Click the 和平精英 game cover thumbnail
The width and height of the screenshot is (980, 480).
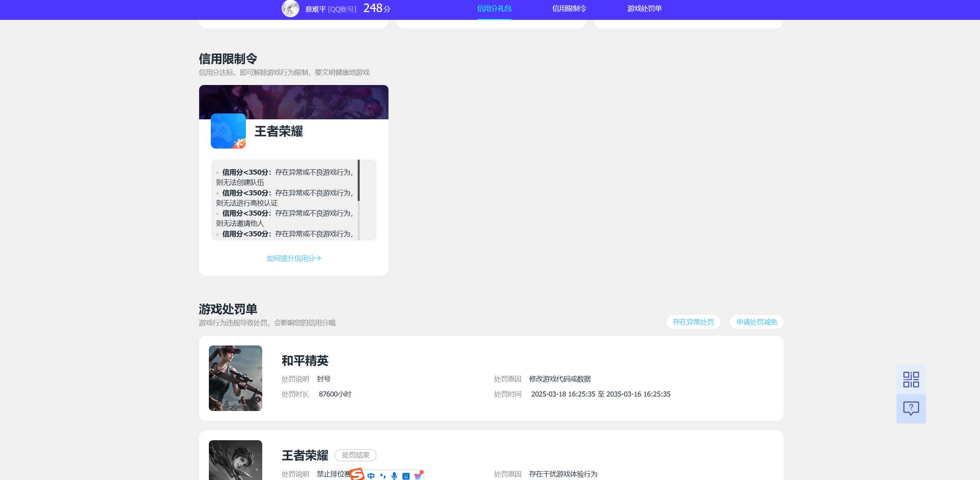click(x=235, y=378)
